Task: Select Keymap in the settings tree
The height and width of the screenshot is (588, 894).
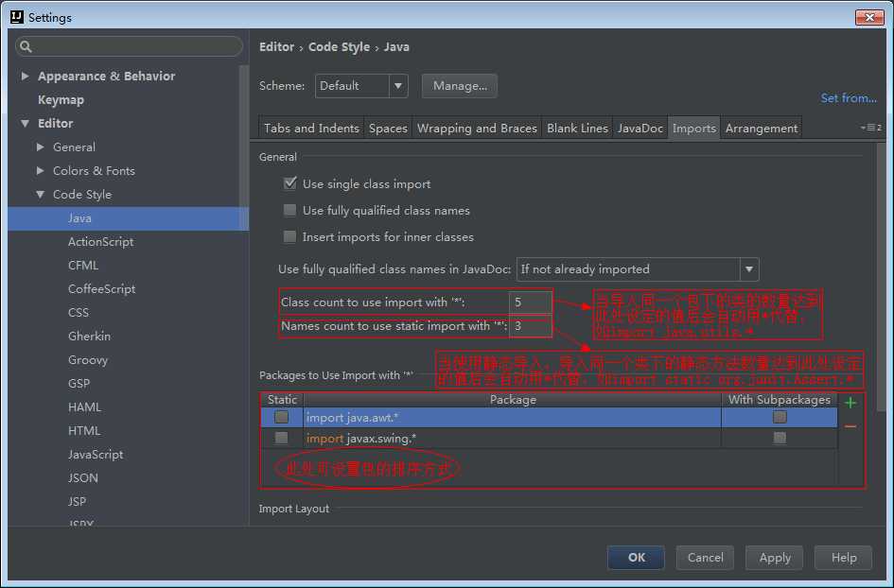Action: (61, 99)
